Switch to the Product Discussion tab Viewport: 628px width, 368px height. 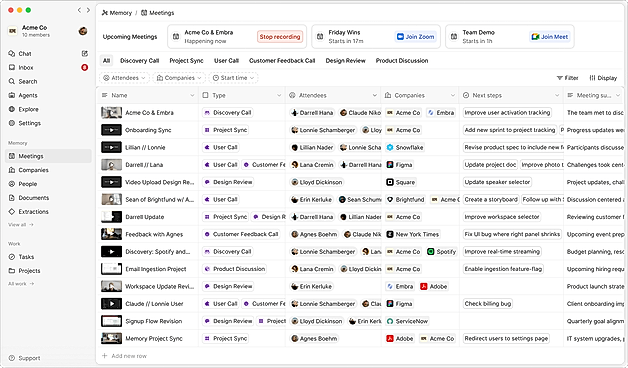402,60
